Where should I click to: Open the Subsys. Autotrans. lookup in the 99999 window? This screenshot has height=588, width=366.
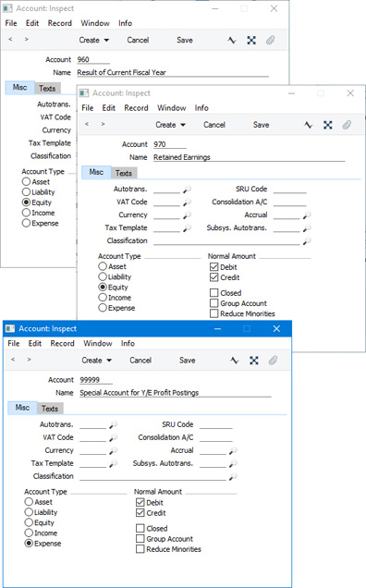(x=233, y=464)
